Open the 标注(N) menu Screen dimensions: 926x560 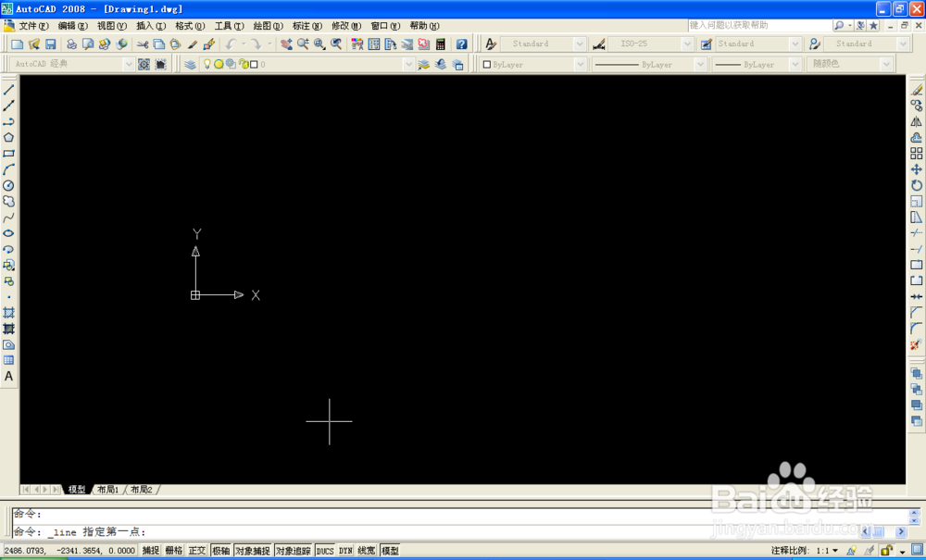307,26
